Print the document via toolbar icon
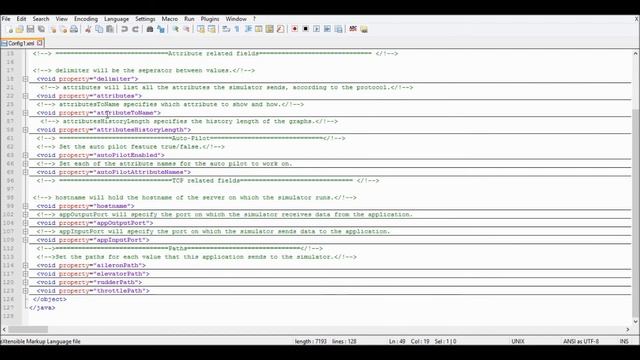Screen dimensions: 640x360 (74, 29)
